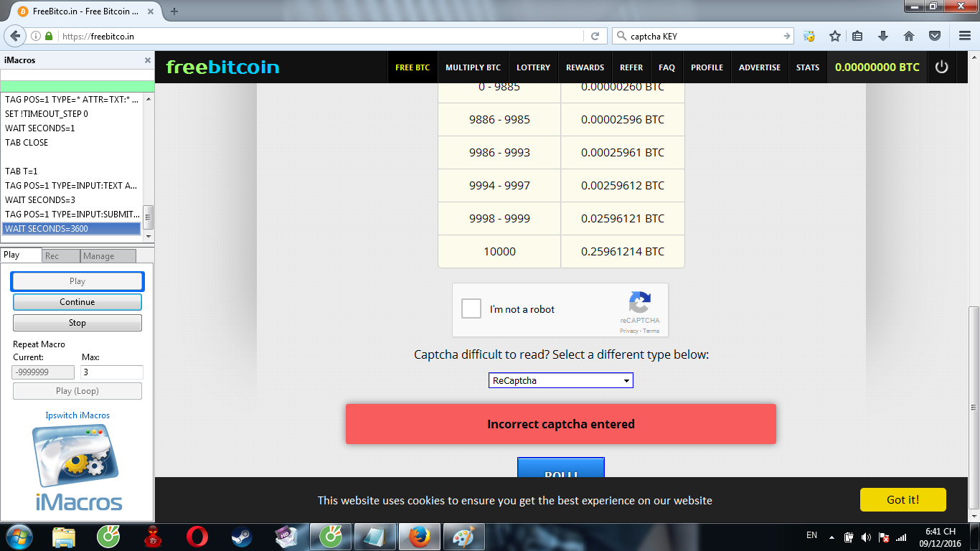980x551 pixels.
Task: Click the Max repeat count field
Action: point(112,372)
